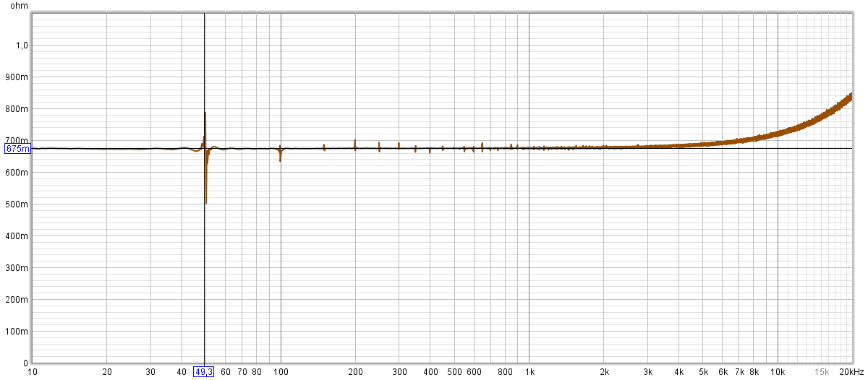Click the '100m' y-axis label

click(18, 332)
